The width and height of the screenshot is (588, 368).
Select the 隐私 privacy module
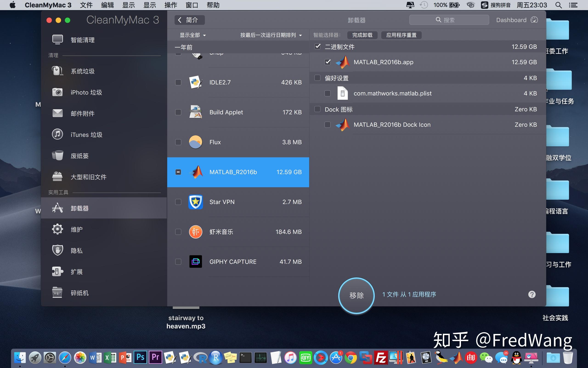click(x=104, y=250)
